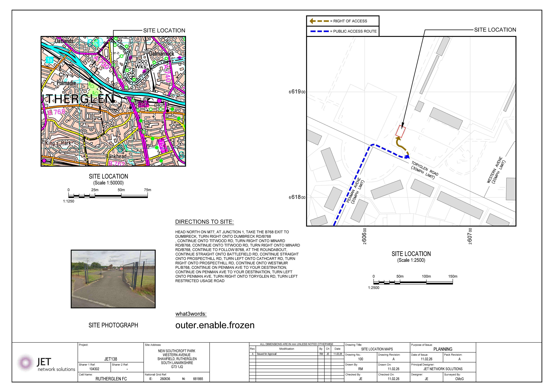Click the Issued for Approval revision entry
Screen dimensions: 554x392
[x=267, y=354]
